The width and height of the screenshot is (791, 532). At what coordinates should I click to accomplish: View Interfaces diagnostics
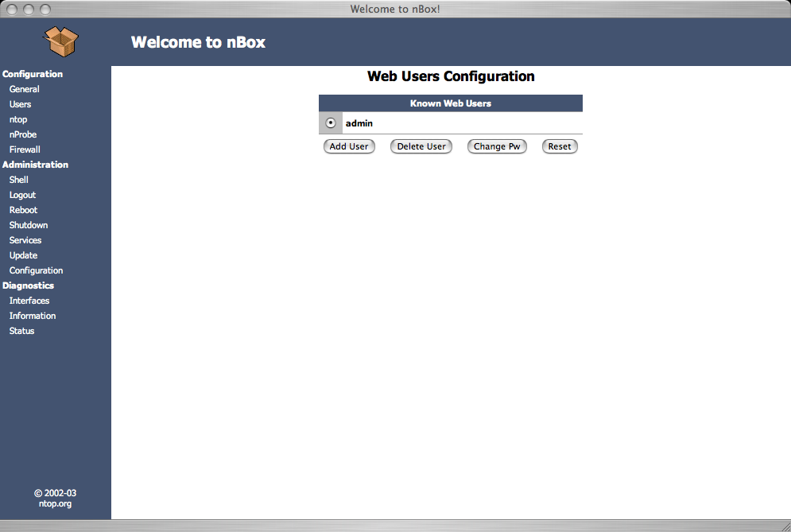pyautogui.click(x=29, y=301)
